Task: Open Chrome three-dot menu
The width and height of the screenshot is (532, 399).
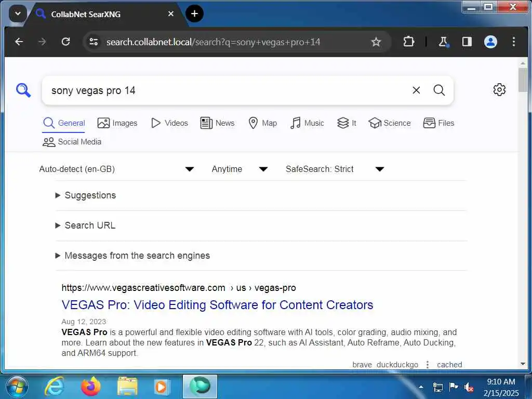Action: (x=514, y=42)
